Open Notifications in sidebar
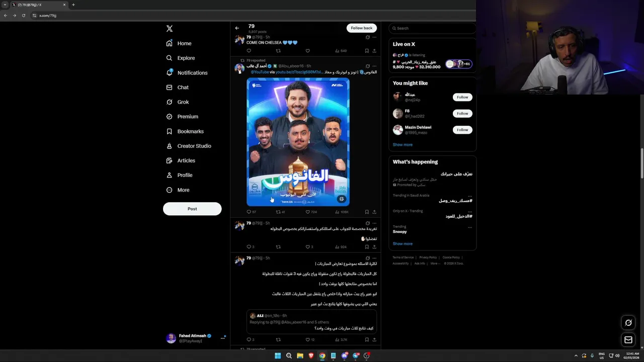This screenshot has height=362, width=644. coord(187,72)
